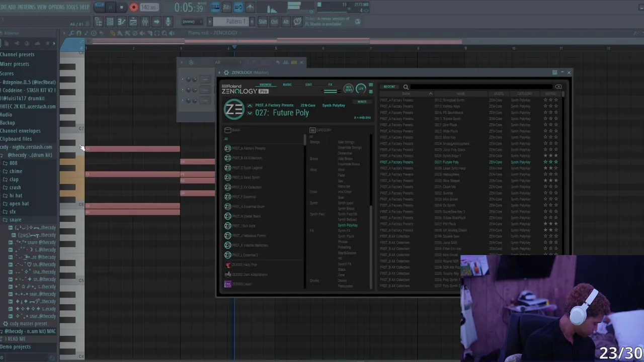Click the RECENT button in ZENOLOGY
Viewport: 644px width, 362px height.
coord(389,87)
